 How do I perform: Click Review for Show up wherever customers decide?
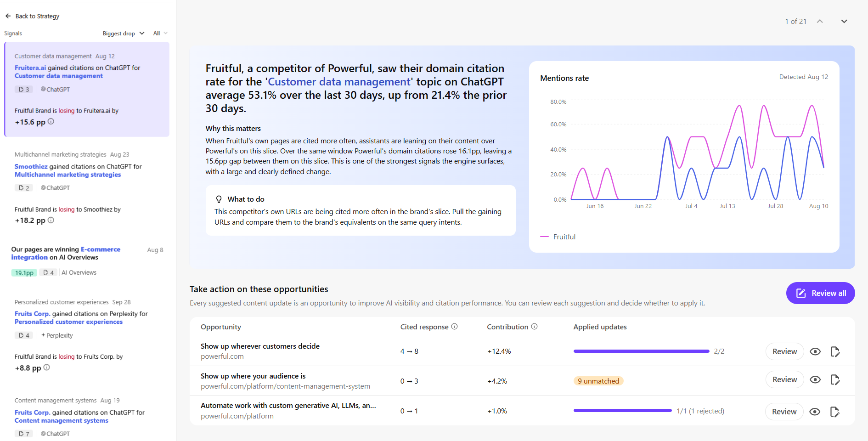pyautogui.click(x=784, y=351)
